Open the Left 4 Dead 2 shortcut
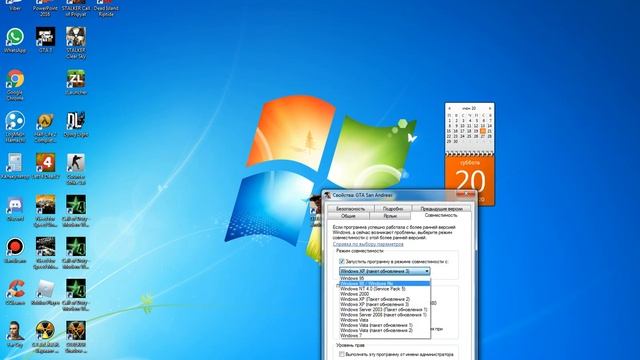The image size is (640, 360). click(45, 166)
